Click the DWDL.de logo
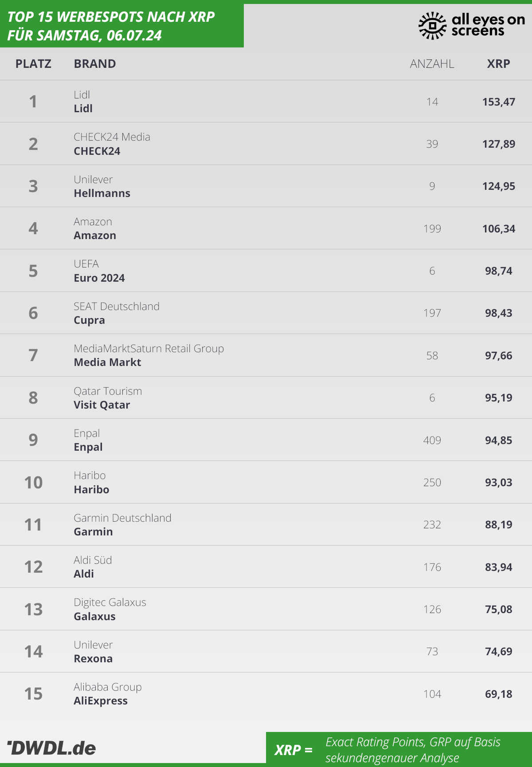This screenshot has height=767, width=532. click(51, 748)
